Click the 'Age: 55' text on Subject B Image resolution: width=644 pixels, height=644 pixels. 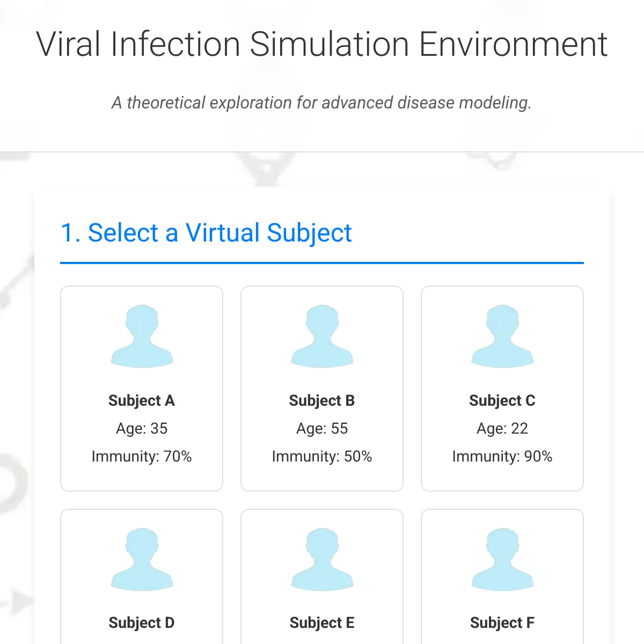point(321,428)
